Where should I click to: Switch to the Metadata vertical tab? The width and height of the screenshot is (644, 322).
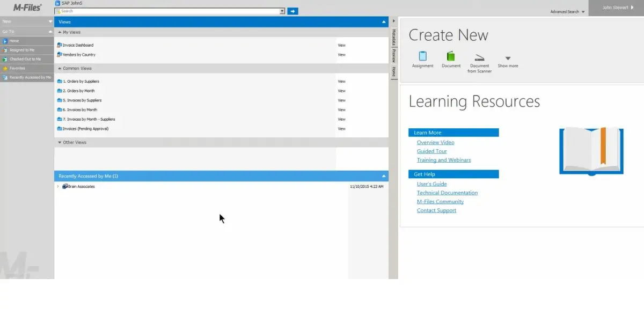click(393, 38)
